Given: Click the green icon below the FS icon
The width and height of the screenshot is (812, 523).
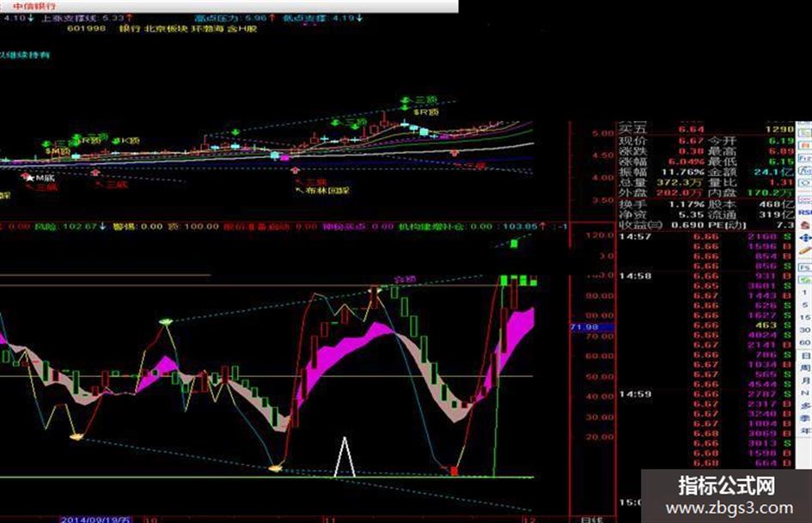Looking at the screenshot, I should (x=805, y=280).
